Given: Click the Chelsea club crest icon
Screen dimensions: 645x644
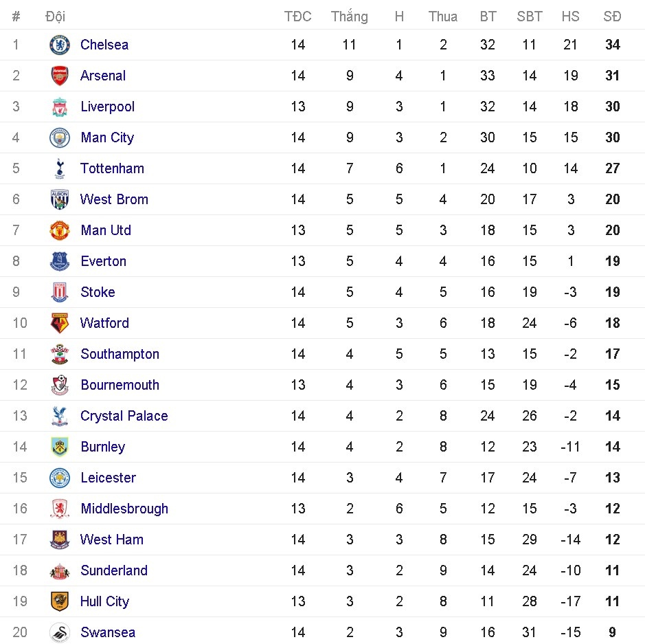Looking at the screenshot, I should tap(60, 45).
